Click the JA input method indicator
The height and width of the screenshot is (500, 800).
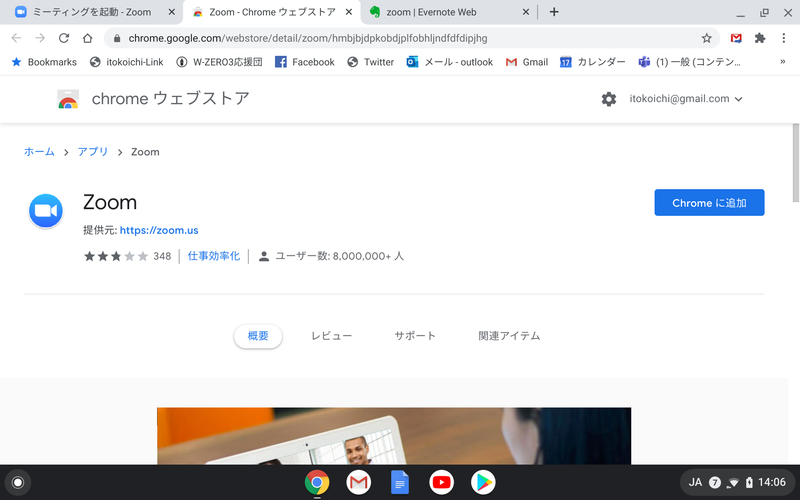[695, 482]
